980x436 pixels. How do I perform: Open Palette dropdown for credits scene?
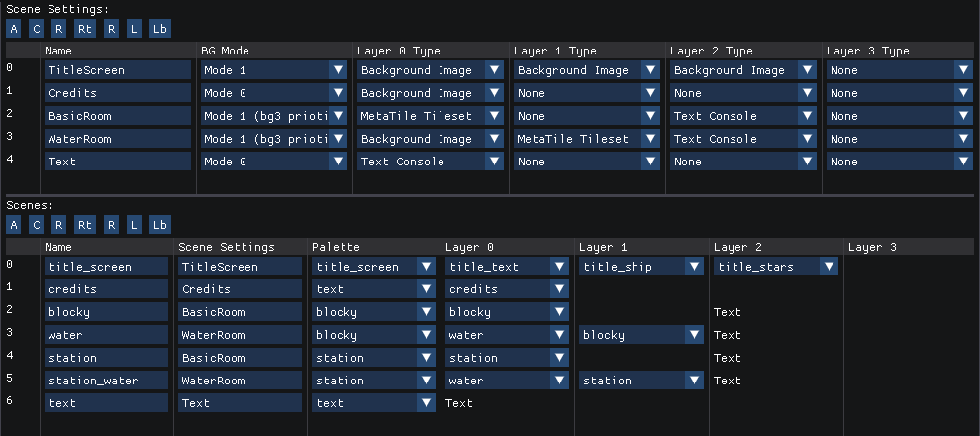pyautogui.click(x=374, y=289)
